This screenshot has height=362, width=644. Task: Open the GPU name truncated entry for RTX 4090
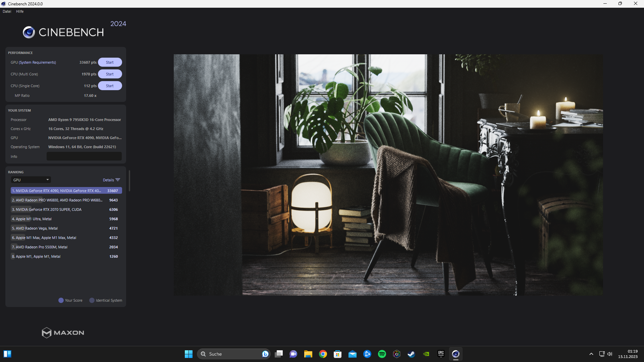point(57,190)
